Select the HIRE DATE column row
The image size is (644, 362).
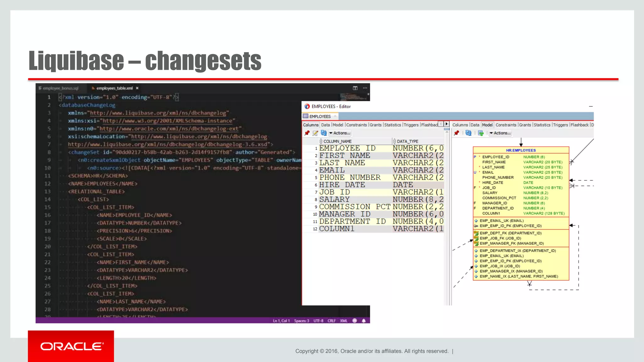click(373, 185)
